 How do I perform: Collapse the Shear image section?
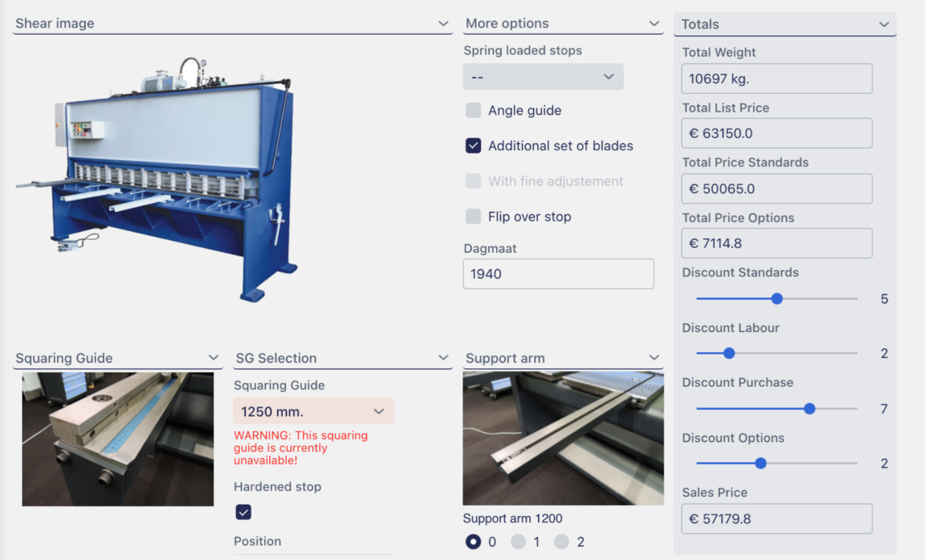tap(443, 24)
